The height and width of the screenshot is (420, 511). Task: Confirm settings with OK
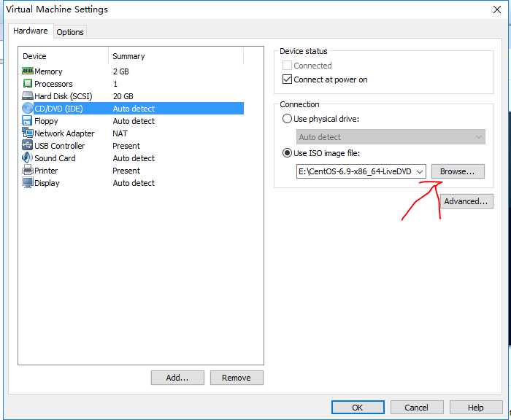click(358, 408)
